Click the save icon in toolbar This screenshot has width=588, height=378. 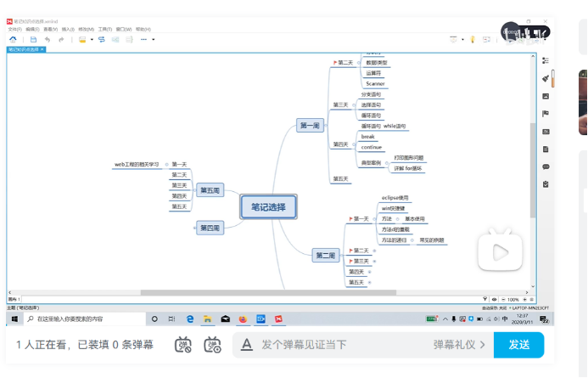(33, 39)
